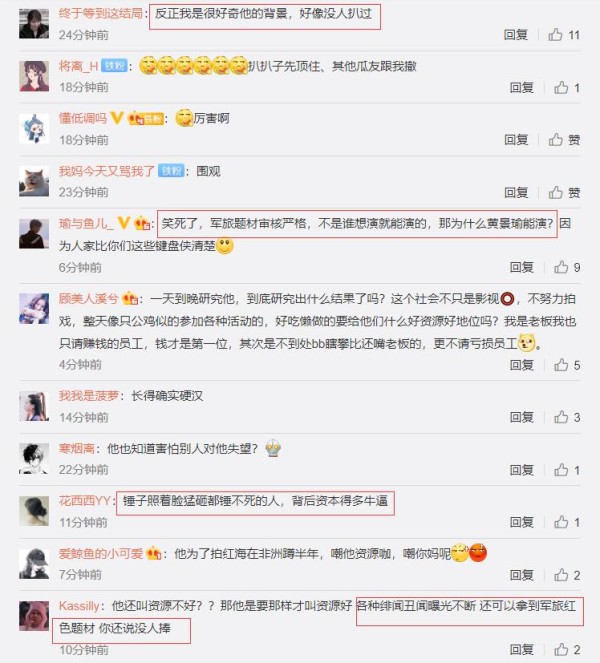Click 寒烟离's black-and-white avatar
600x663 pixels.
tap(34, 458)
